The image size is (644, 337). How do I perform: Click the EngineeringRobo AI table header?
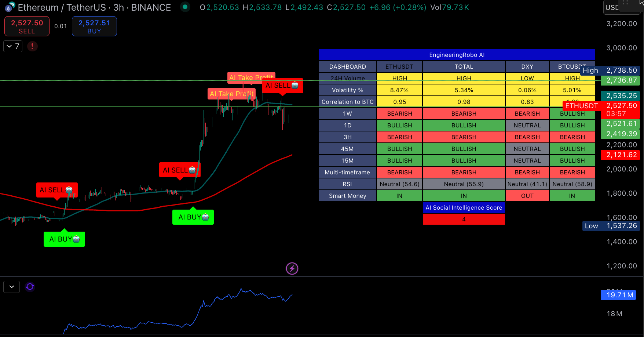pyautogui.click(x=457, y=55)
